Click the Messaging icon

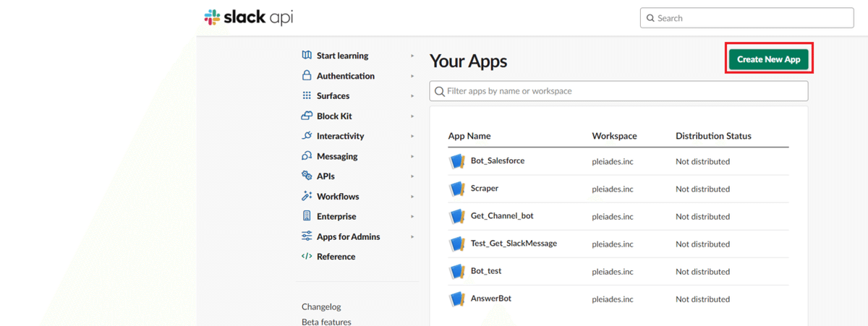click(x=307, y=156)
